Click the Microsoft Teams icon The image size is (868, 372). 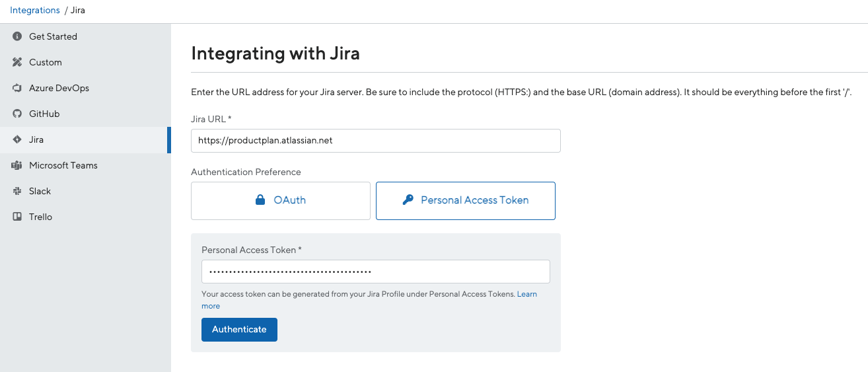click(17, 165)
